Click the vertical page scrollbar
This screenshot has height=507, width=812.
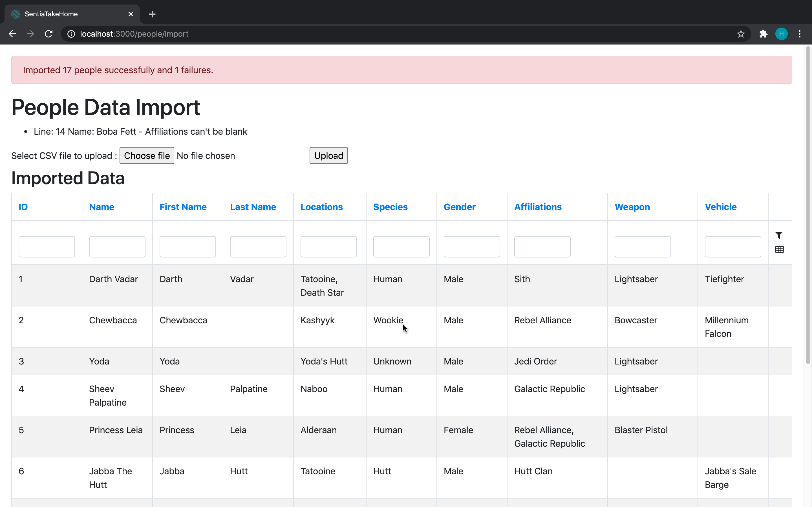point(808,204)
